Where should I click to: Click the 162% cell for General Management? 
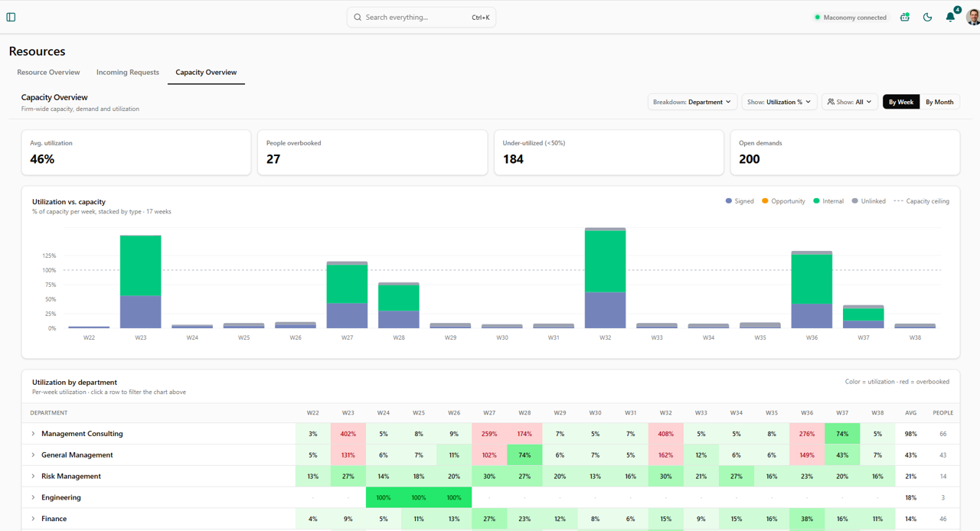(666, 455)
